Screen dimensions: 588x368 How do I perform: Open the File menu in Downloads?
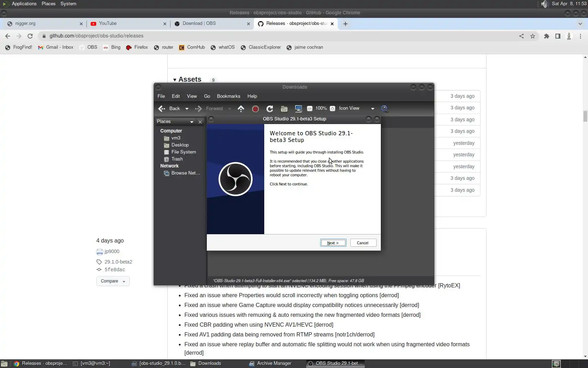click(161, 96)
